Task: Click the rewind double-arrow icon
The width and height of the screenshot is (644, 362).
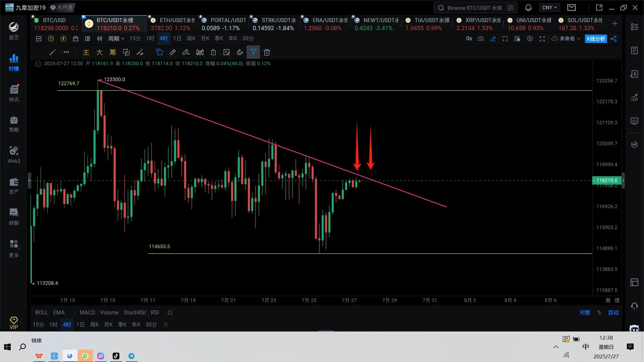Action: [100, 39]
